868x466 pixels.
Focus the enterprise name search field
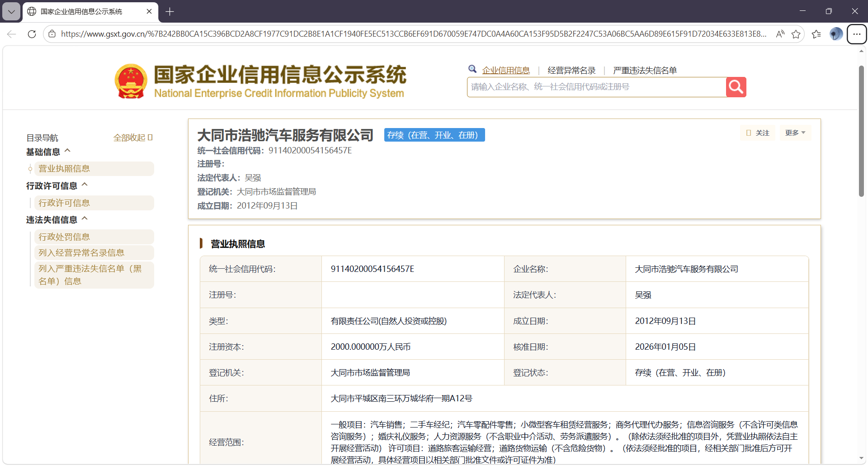(597, 87)
